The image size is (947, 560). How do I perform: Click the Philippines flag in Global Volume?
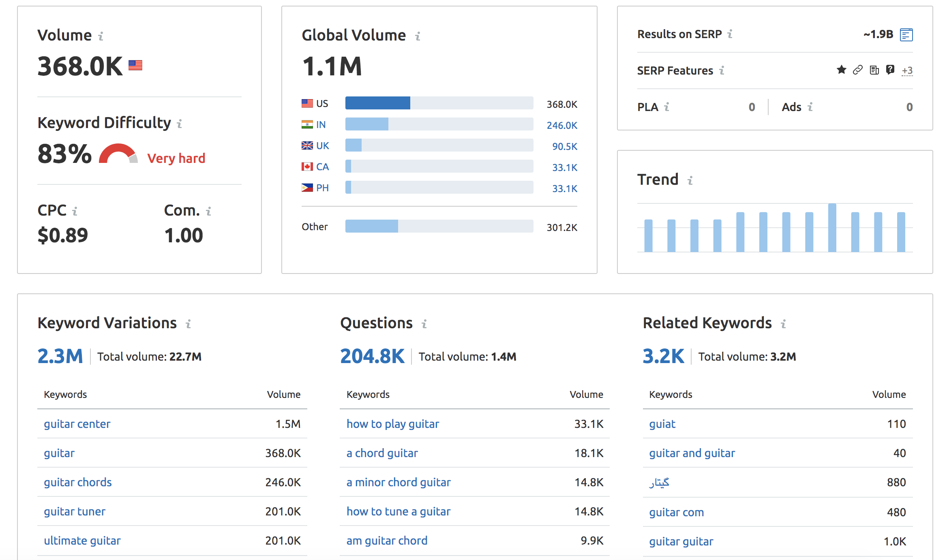307,188
